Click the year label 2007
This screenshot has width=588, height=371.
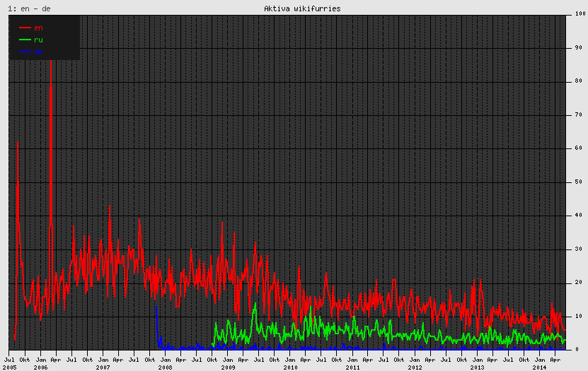(x=103, y=367)
